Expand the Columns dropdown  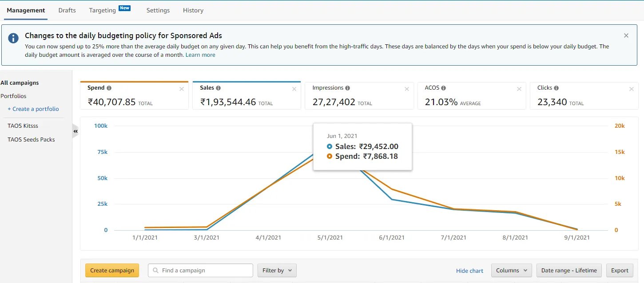[x=511, y=270]
